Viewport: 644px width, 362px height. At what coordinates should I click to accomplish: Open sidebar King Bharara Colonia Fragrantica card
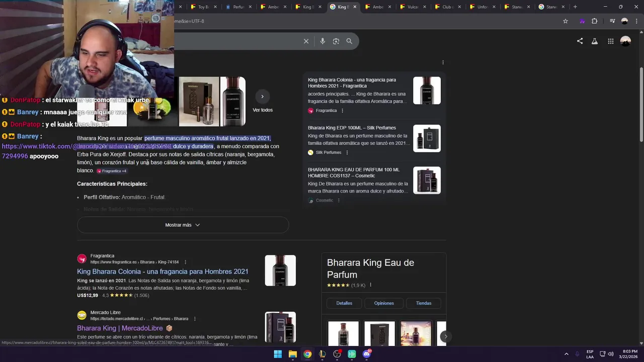(374, 95)
